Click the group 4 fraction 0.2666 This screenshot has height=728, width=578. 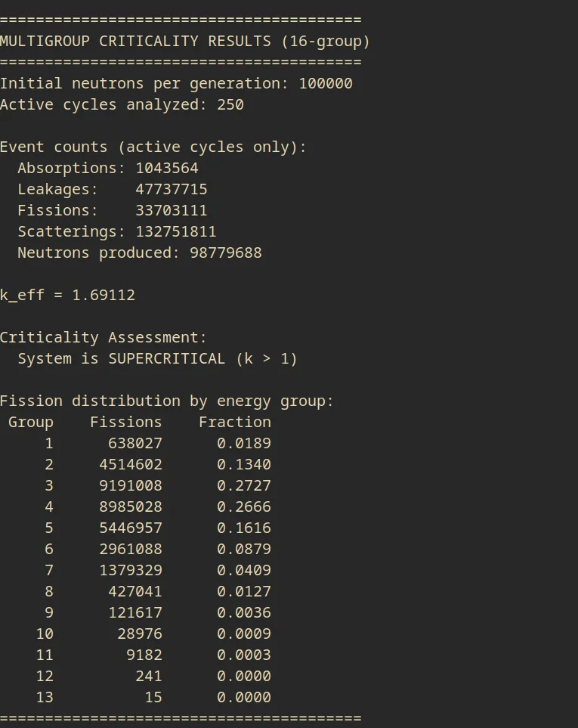(x=244, y=507)
